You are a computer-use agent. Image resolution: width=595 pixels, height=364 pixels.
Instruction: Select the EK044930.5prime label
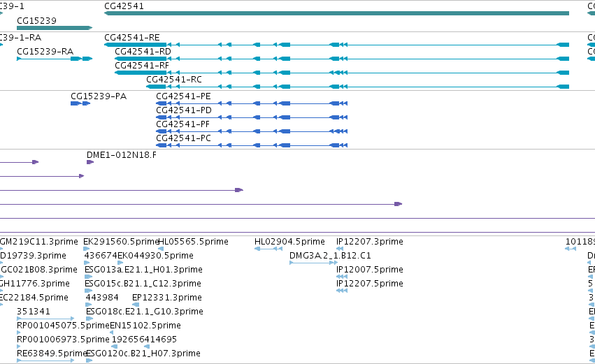tap(156, 256)
